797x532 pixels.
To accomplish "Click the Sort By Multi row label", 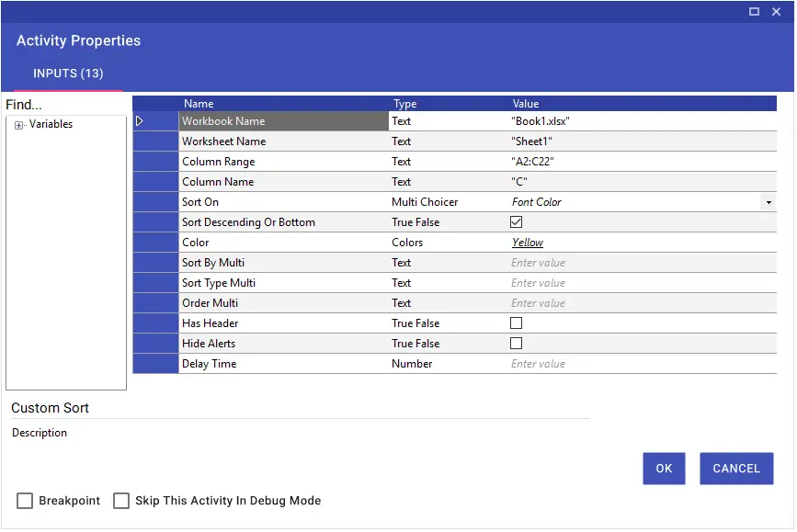I will pyautogui.click(x=213, y=263).
